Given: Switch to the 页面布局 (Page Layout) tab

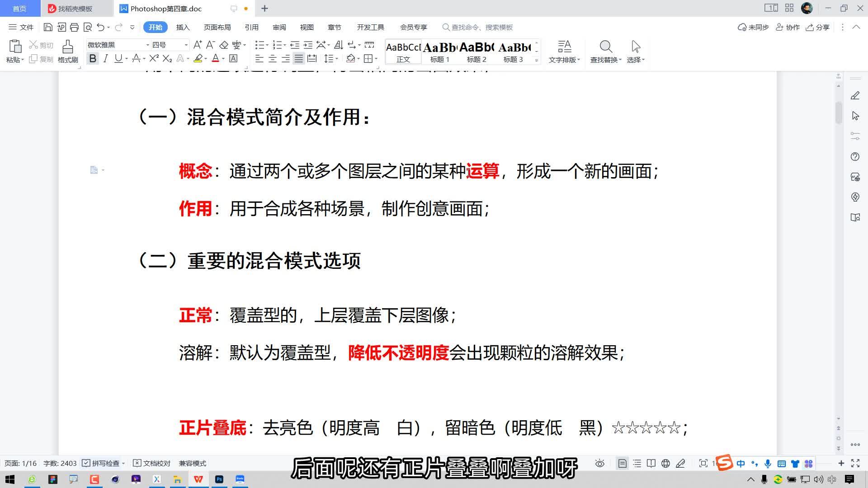Looking at the screenshot, I should (x=217, y=27).
